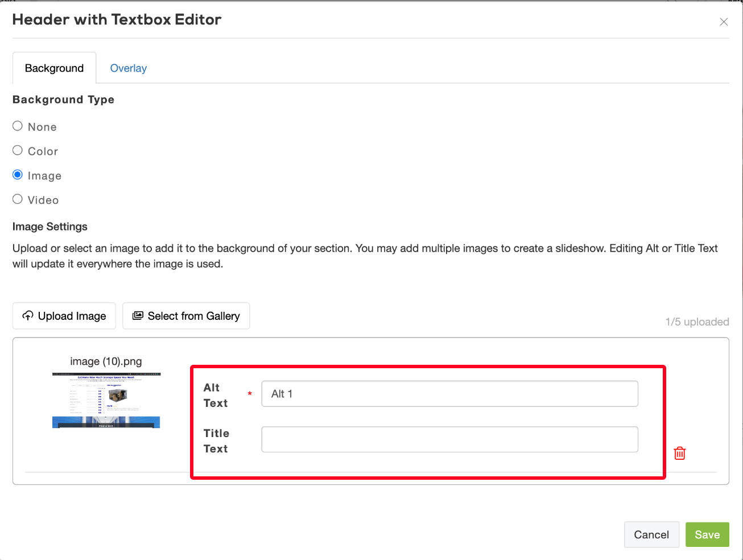Click the image (10).png thumbnail preview
743x560 pixels.
point(106,400)
